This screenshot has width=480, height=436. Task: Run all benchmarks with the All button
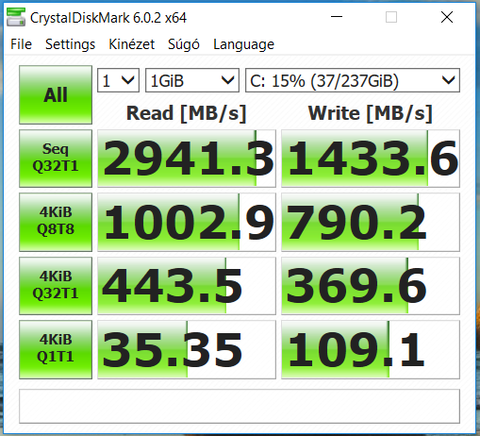[56, 95]
